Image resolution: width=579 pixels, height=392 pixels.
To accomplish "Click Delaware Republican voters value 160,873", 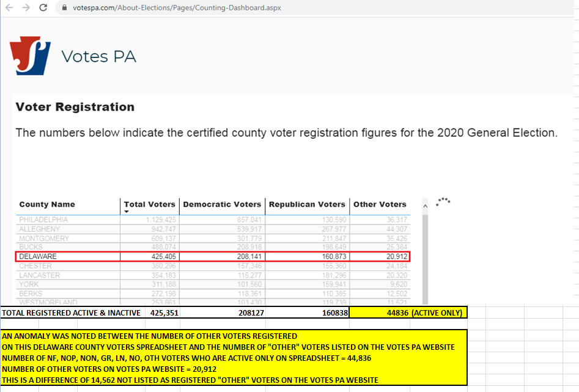I will tap(334, 256).
